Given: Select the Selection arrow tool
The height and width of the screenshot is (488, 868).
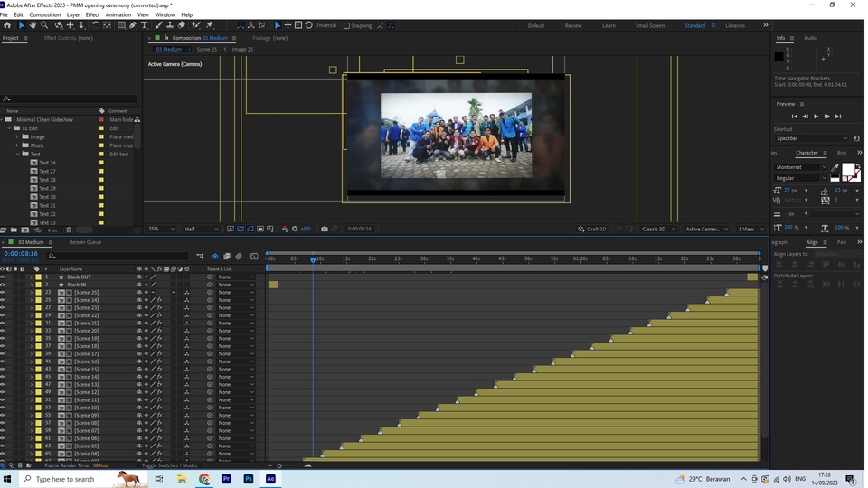Looking at the screenshot, I should pos(22,25).
